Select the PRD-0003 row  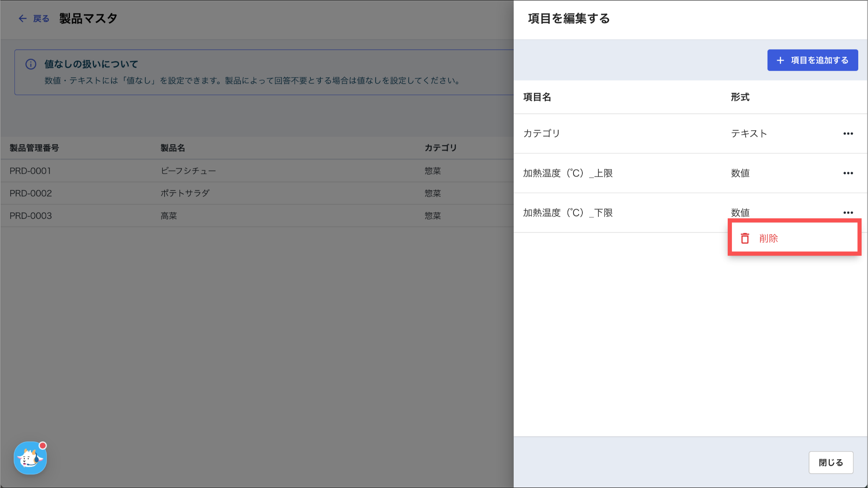(31, 216)
